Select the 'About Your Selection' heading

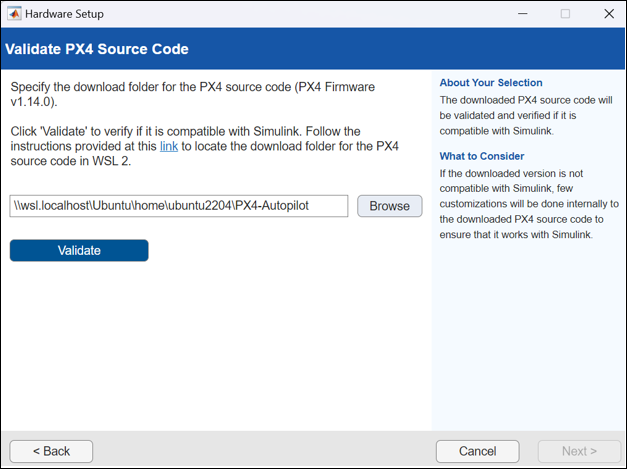491,83
